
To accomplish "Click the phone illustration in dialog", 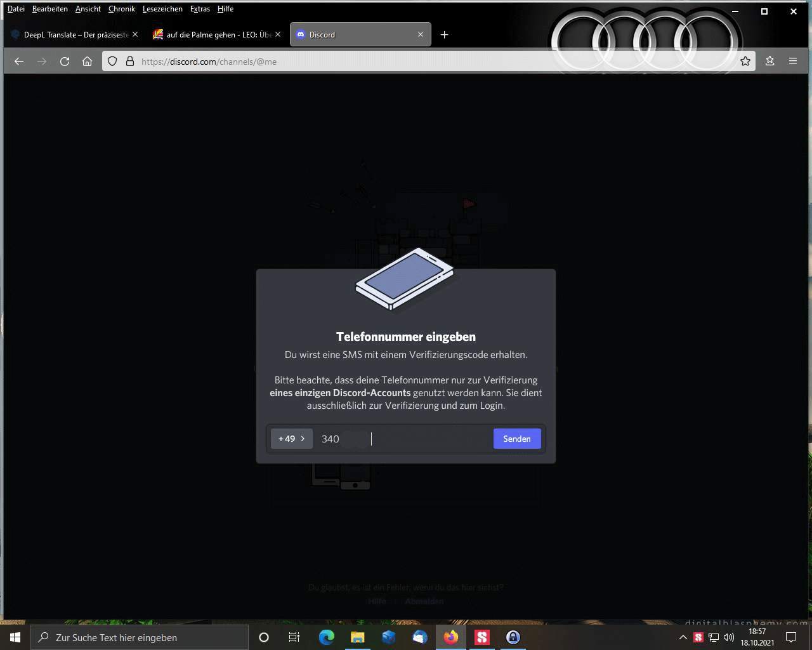I will click(x=405, y=279).
